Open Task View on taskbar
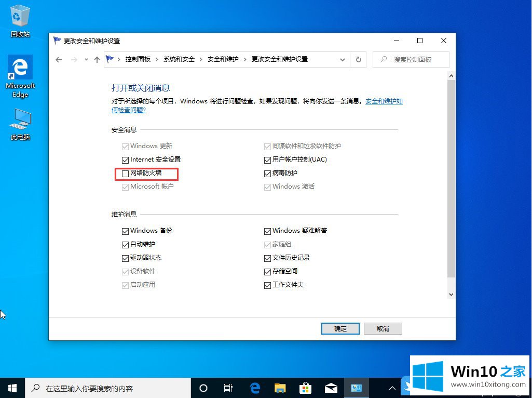 (228, 388)
